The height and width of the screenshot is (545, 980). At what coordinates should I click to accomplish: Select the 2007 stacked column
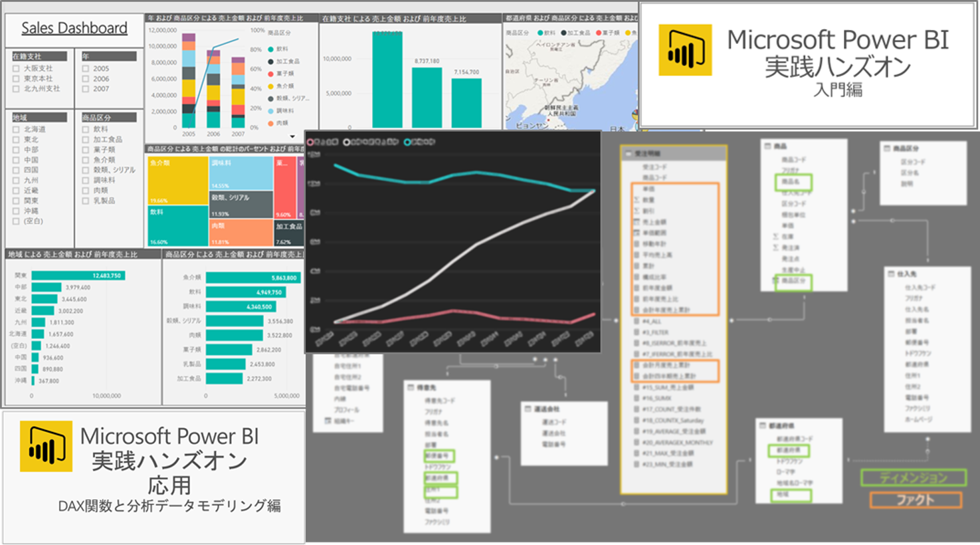click(238, 93)
